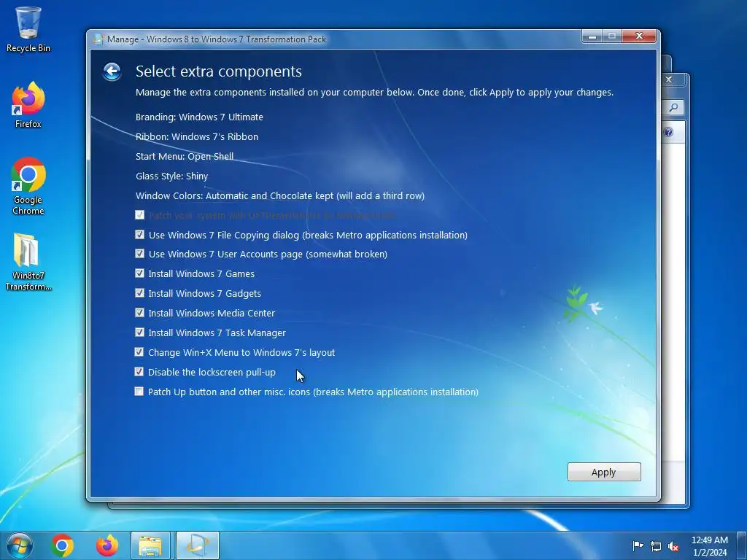Switch to Transformation Pack taskbar button
The height and width of the screenshot is (560, 747).
click(197, 545)
